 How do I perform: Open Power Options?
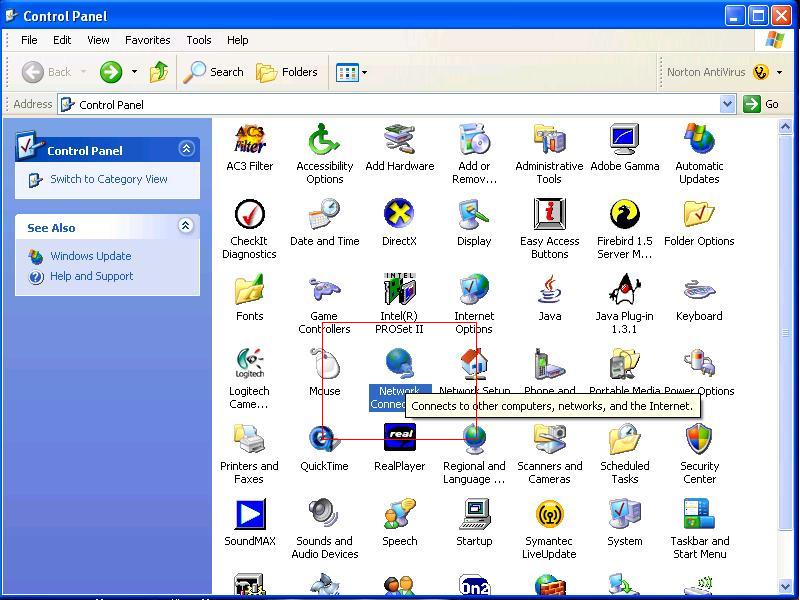pos(699,364)
